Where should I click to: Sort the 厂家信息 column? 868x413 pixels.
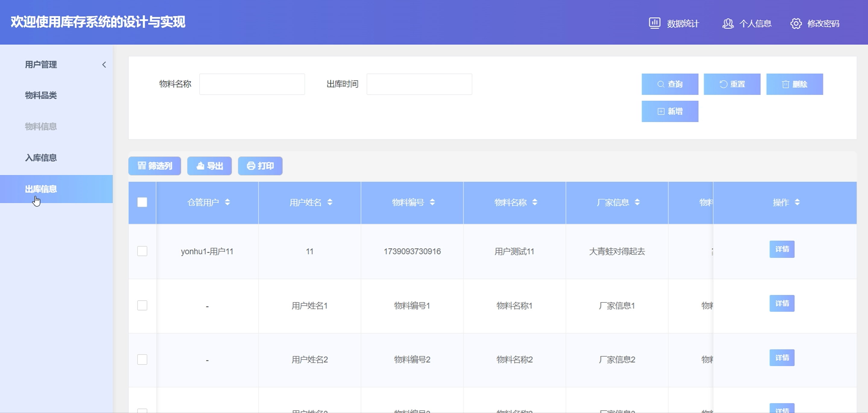637,202
